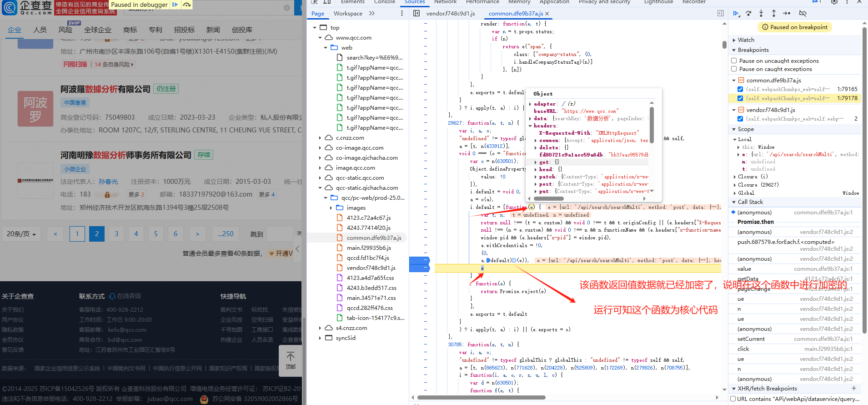Image resolution: width=868 pixels, height=405 pixels.
Task: Open 河南明豫数据分析师事务所有限公司 company link
Action: [x=125, y=155]
